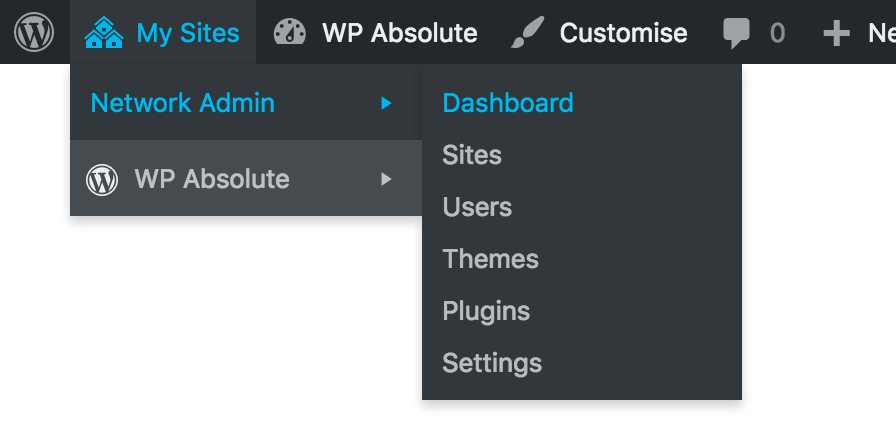Click the WordPress icon next to WP Absolute submenu
The image size is (896, 428).
[102, 179]
